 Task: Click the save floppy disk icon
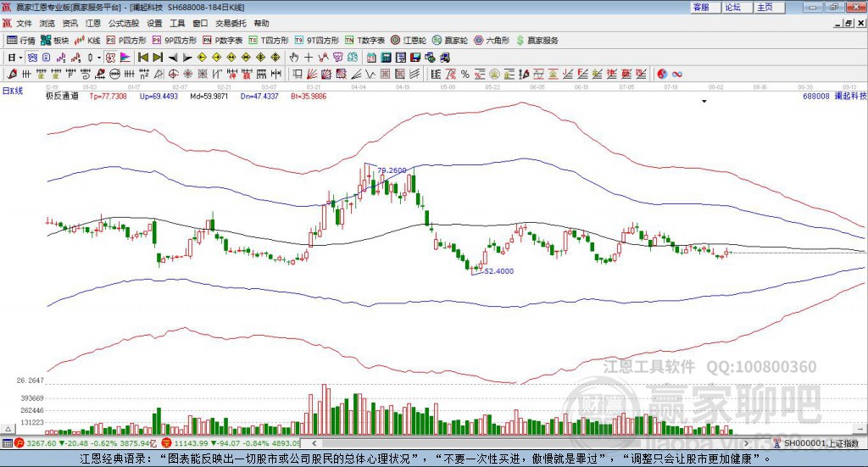pos(415,58)
